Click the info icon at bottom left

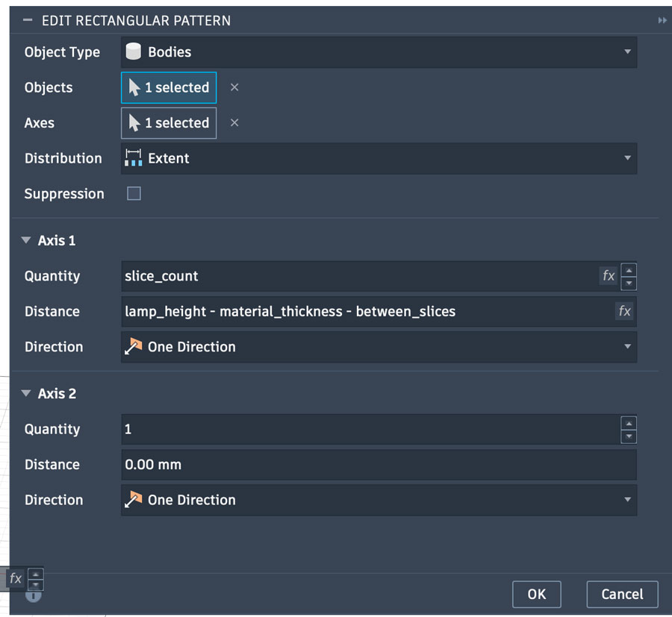click(34, 595)
